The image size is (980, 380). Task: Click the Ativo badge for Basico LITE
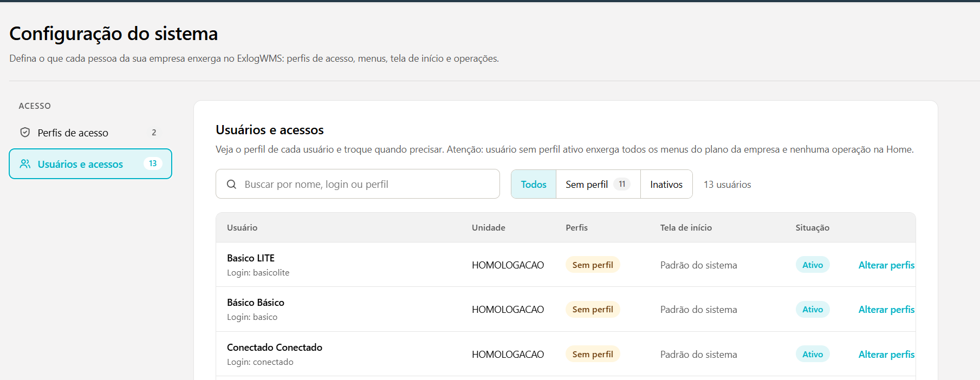click(x=813, y=265)
